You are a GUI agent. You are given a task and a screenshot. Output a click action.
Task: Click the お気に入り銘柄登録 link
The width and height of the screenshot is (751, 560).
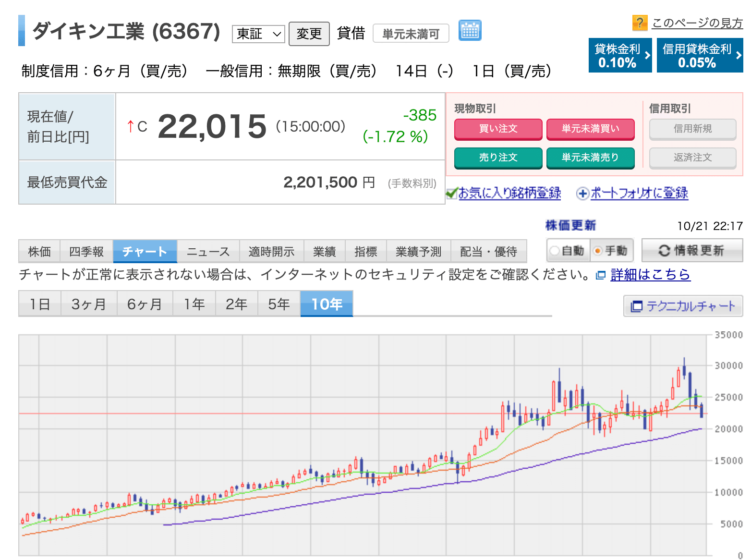(510, 193)
